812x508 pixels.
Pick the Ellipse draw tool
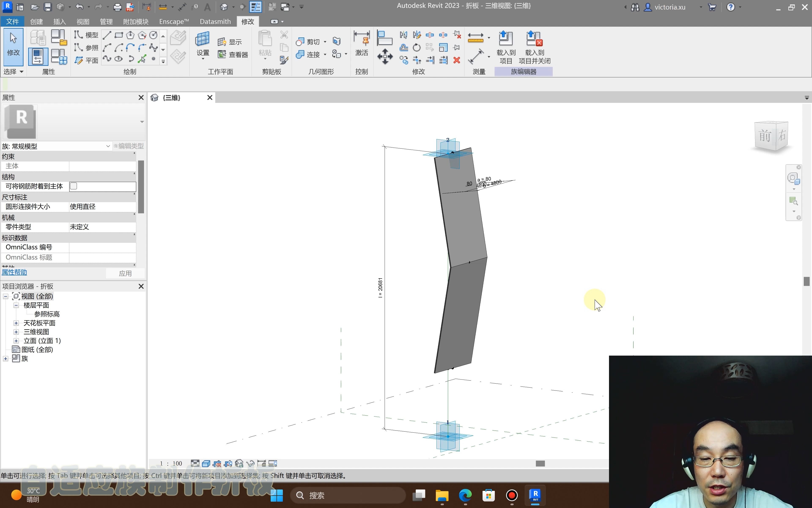[119, 59]
